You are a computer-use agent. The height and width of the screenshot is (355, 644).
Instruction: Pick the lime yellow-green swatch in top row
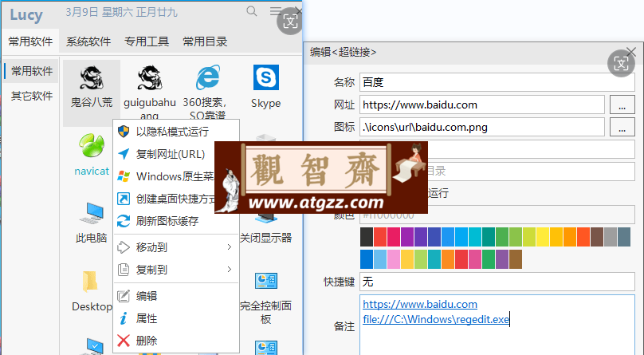coord(529,237)
